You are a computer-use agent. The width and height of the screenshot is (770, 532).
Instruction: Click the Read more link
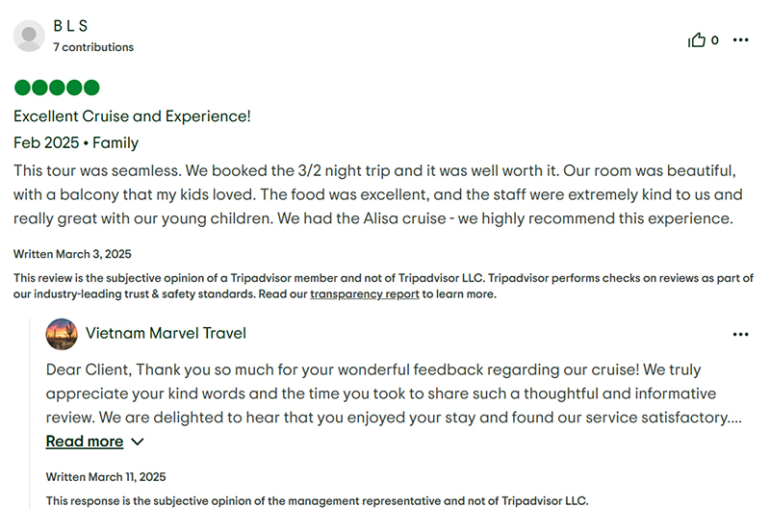click(85, 442)
